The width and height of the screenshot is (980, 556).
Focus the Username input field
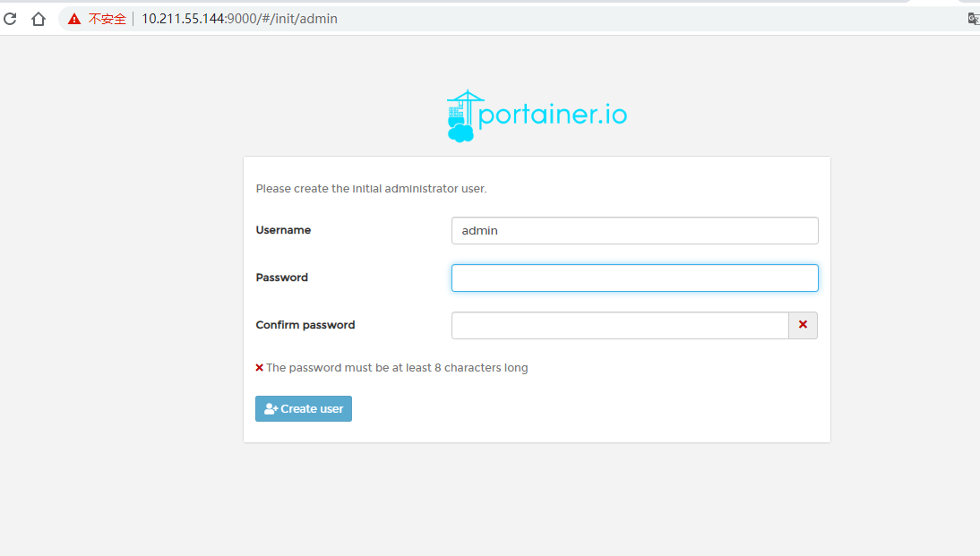[634, 230]
